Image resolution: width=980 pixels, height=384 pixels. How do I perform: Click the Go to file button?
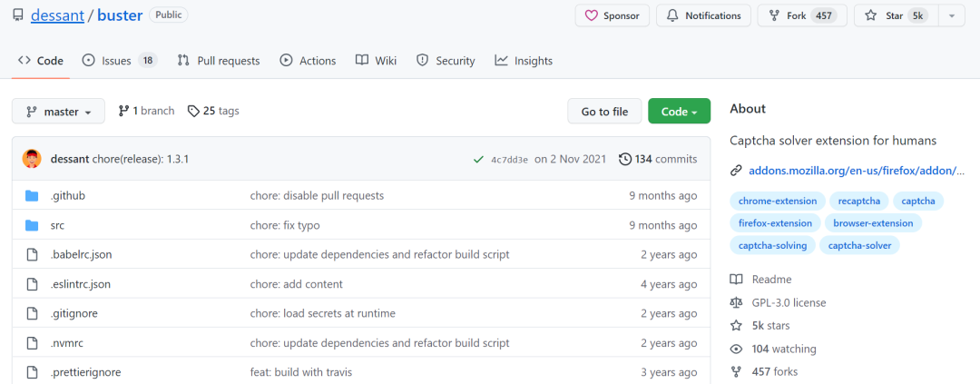[604, 112]
